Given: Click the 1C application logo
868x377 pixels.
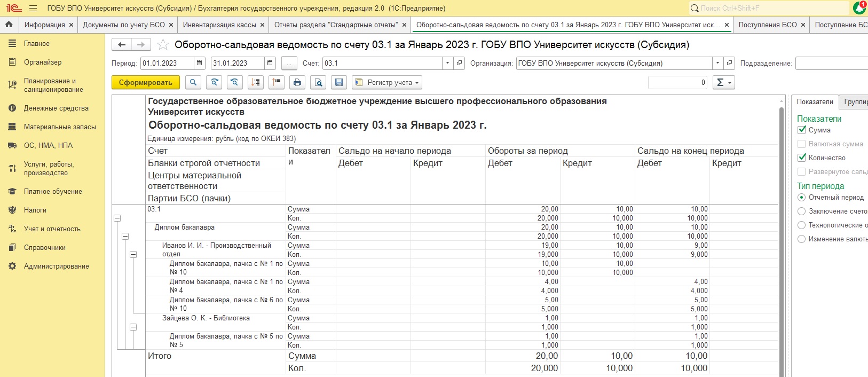Looking at the screenshot, I should tap(13, 8).
